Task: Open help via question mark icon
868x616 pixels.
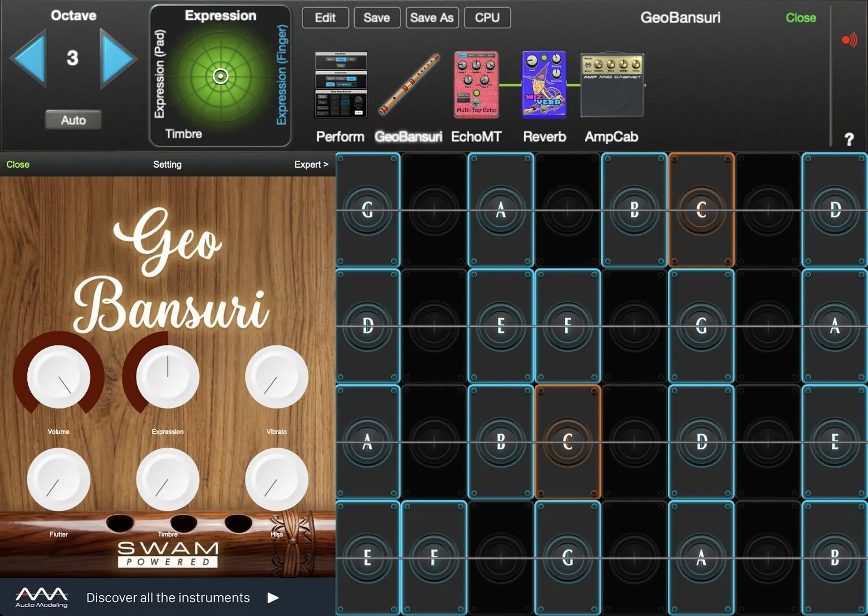Action: (x=849, y=139)
